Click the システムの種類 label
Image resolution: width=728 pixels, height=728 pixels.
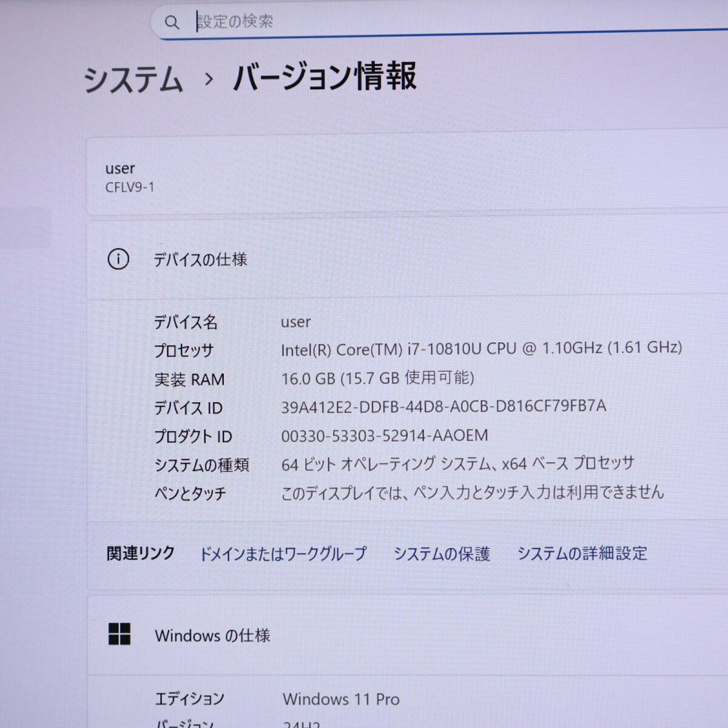[x=201, y=465]
